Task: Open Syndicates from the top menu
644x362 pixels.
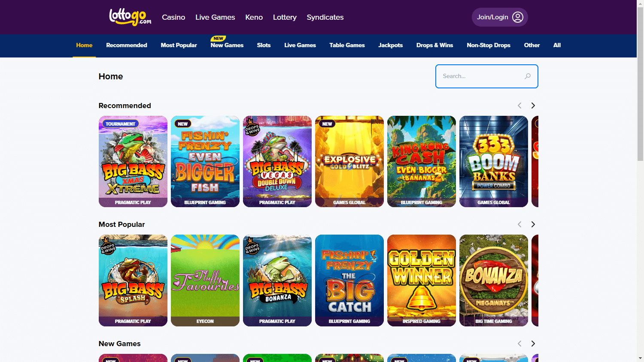Action: (325, 17)
